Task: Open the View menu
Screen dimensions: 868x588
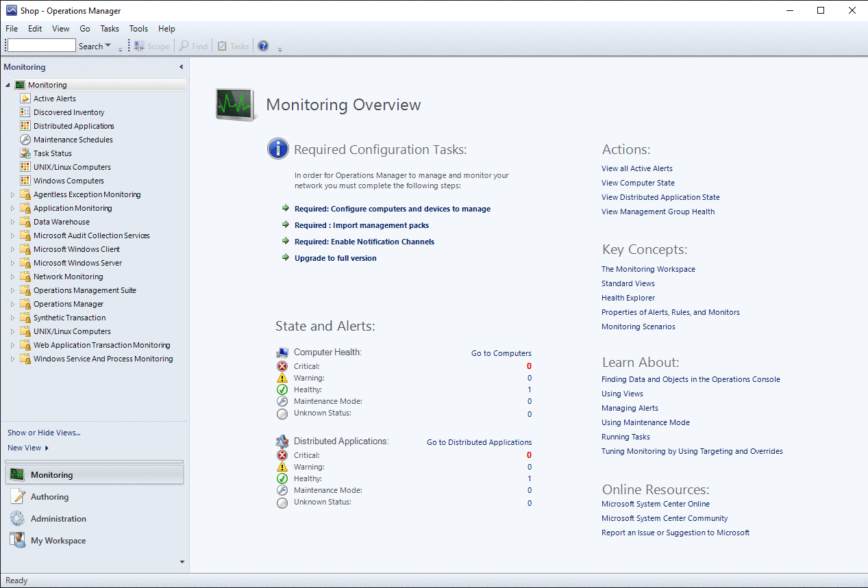Action: (61, 29)
